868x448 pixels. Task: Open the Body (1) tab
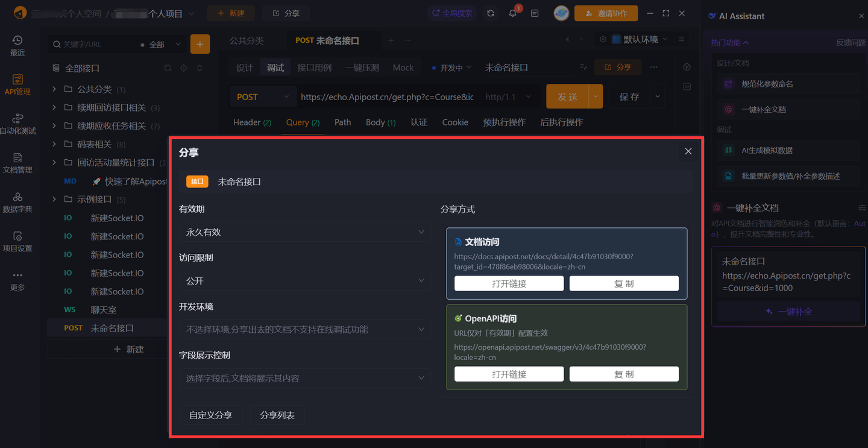pos(380,122)
